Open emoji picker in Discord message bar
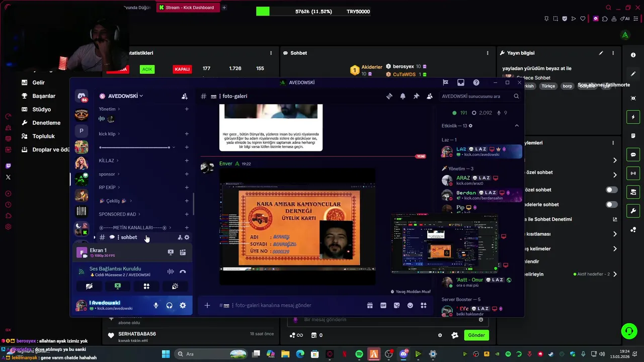644x362 pixels. [x=410, y=305]
